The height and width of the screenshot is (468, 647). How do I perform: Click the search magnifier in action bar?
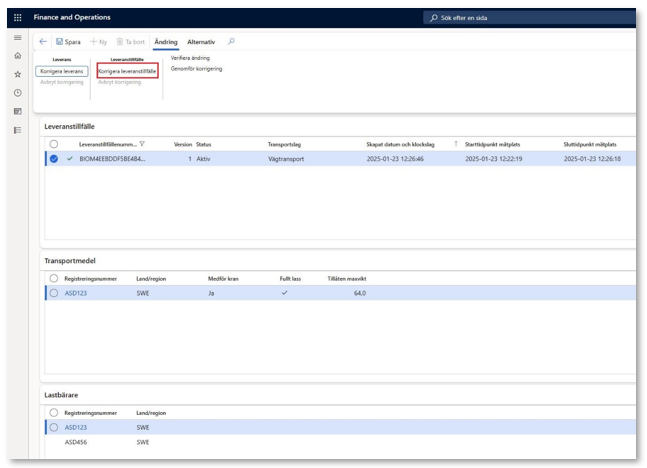coord(232,42)
